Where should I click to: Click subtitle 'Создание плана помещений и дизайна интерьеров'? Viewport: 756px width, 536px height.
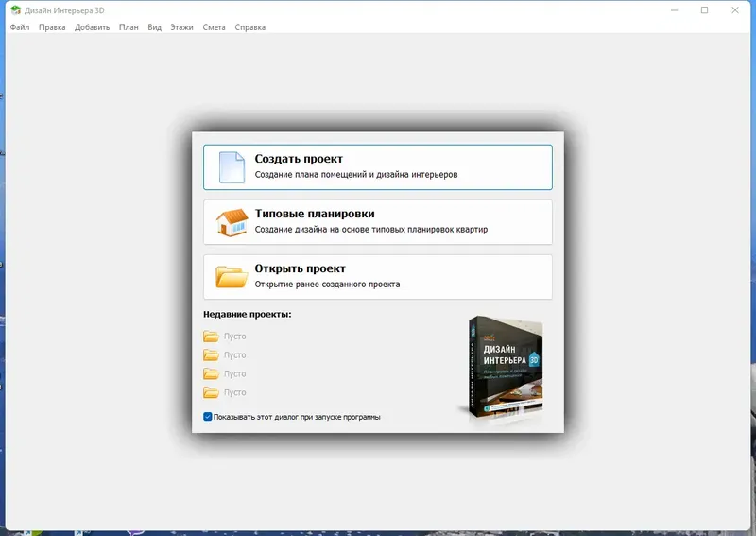[356, 175]
